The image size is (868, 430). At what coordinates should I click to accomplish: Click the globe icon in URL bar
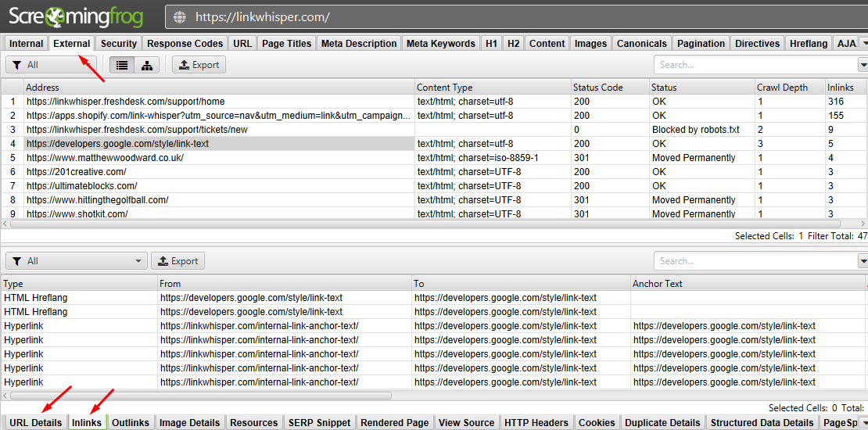pos(180,16)
